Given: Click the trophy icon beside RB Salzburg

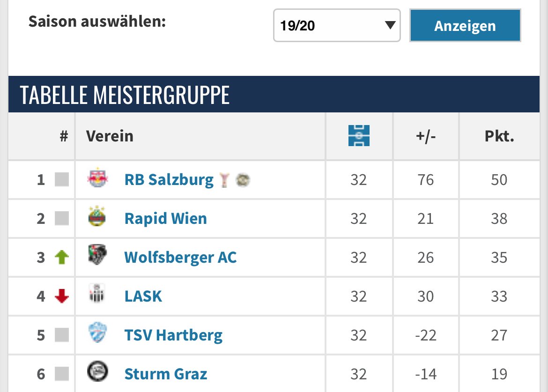Looking at the screenshot, I should coord(224,180).
